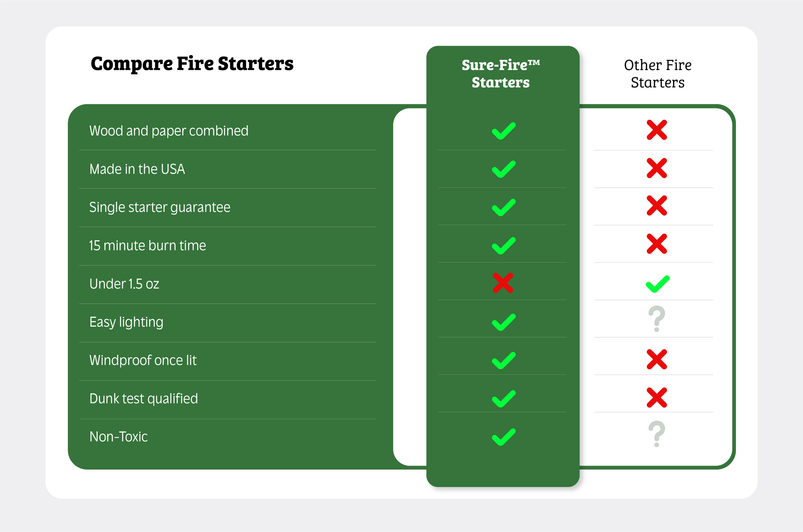Click the Under 1.5 oz feature label
This screenshot has width=803, height=532.
124,284
